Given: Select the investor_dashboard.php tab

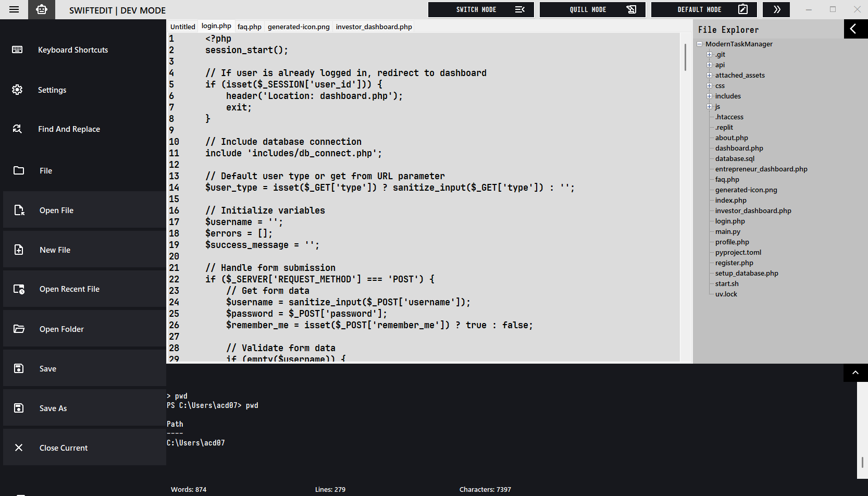Looking at the screenshot, I should tap(374, 27).
